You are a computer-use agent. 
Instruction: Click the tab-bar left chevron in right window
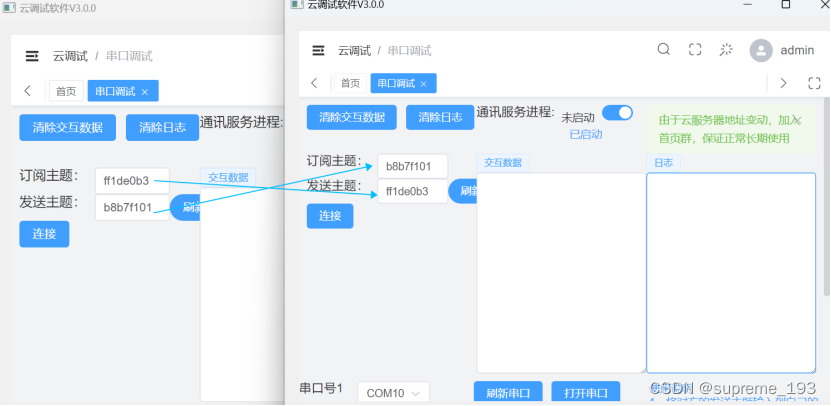[314, 83]
